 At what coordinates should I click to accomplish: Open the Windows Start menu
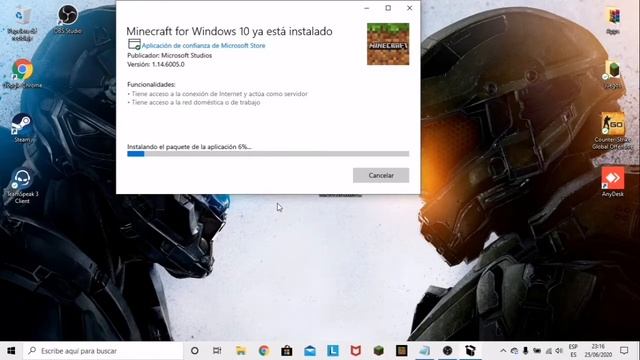[11, 351]
